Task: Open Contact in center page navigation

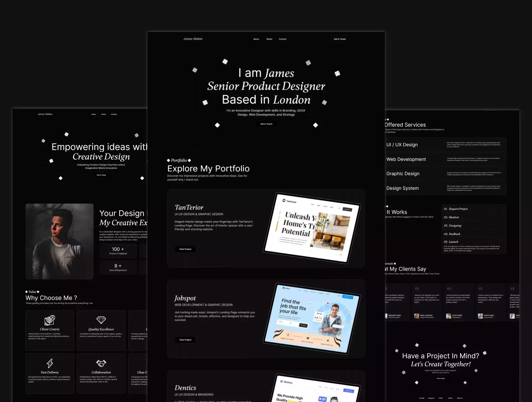Action: (283, 39)
